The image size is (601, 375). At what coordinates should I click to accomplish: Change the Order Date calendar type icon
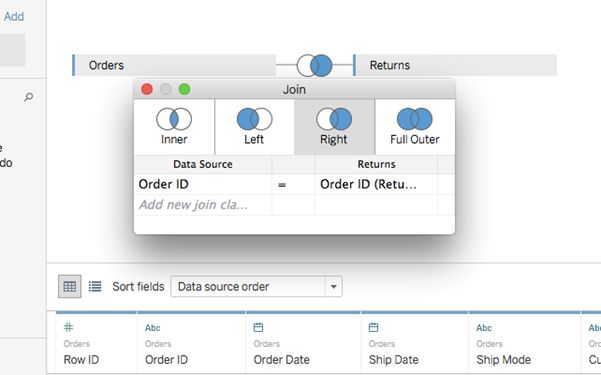point(258,327)
